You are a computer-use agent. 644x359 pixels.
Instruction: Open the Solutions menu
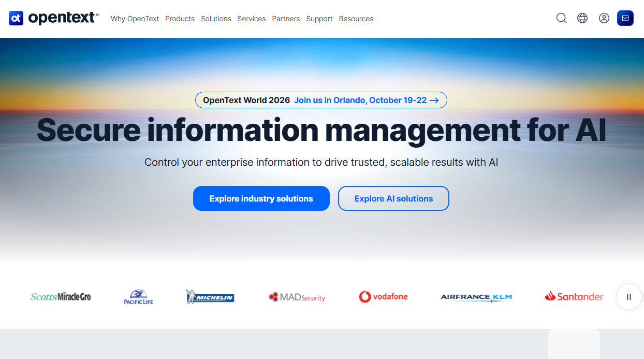[x=216, y=19]
